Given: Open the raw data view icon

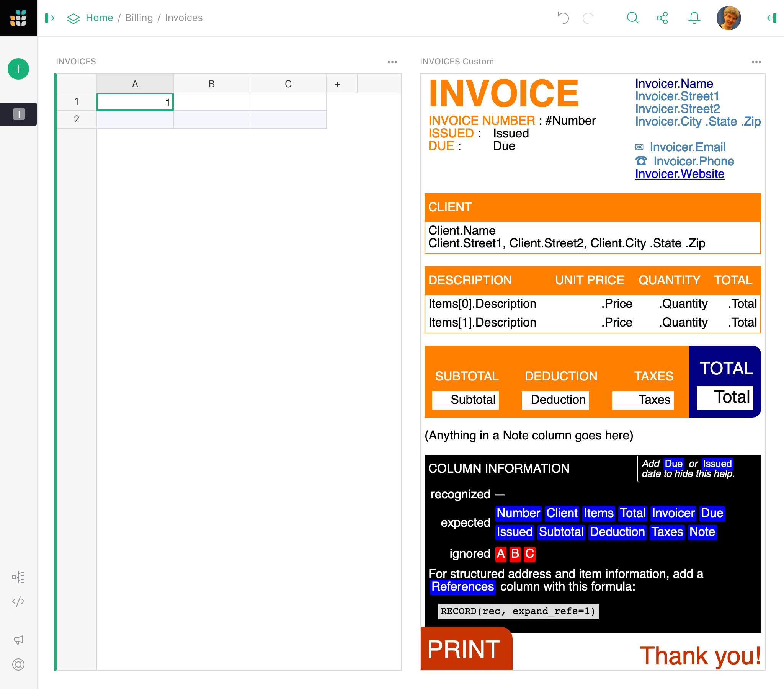Looking at the screenshot, I should [18, 576].
